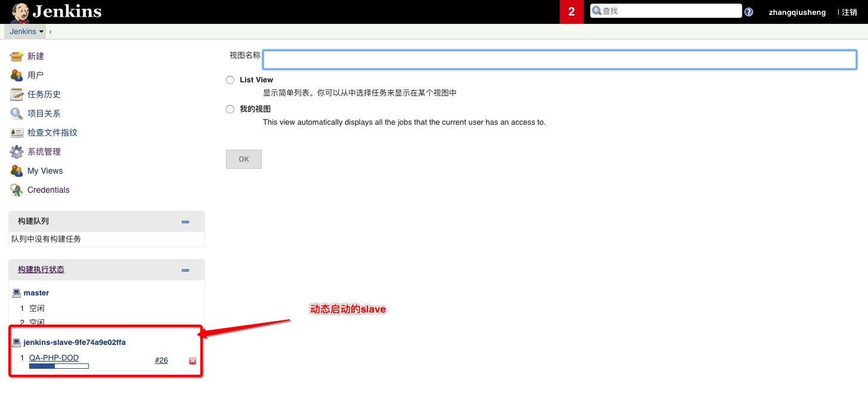Open the My Views menu item
This screenshot has height=401, width=868.
click(45, 171)
